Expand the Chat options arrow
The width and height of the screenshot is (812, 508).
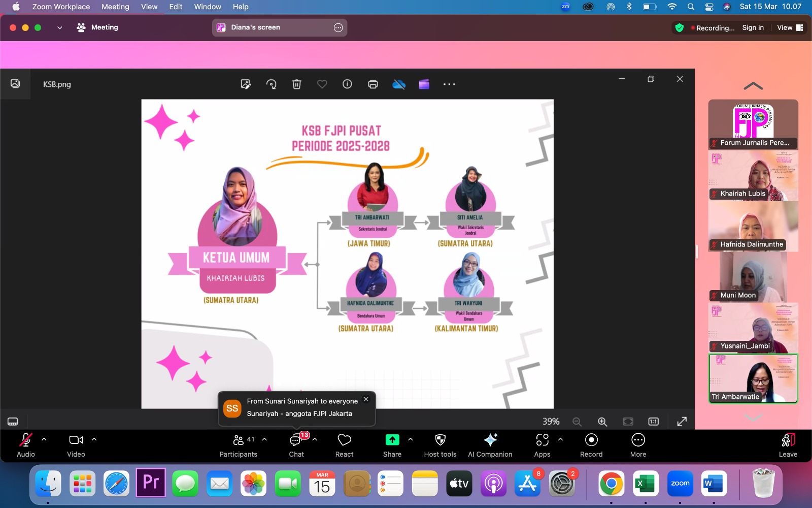[315, 439]
